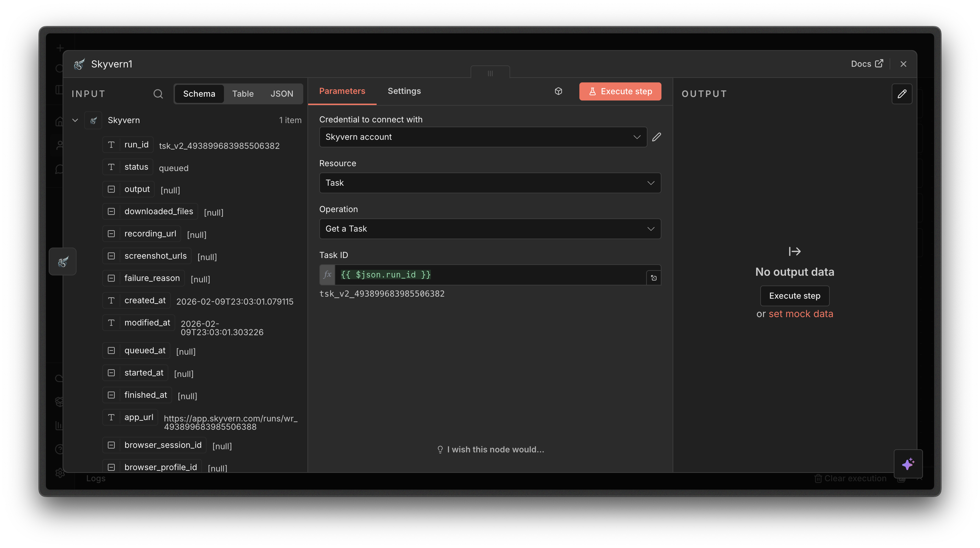Switch to the Settings tab
Image resolution: width=980 pixels, height=548 pixels.
(x=404, y=91)
